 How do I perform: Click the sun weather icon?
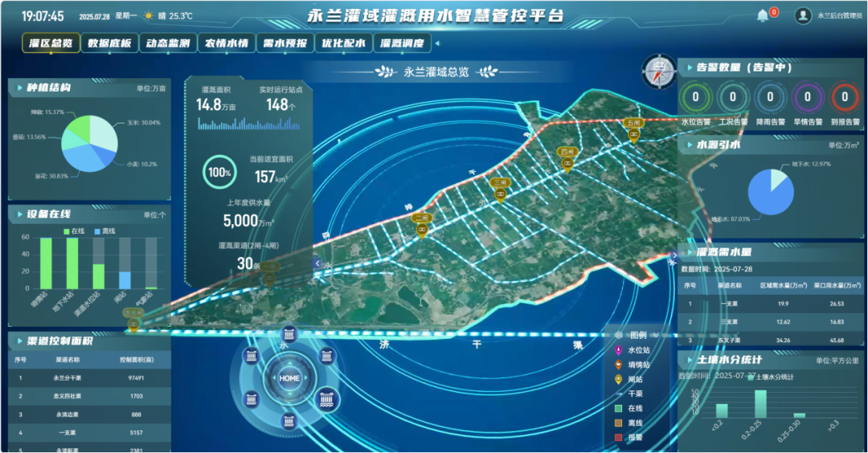click(149, 16)
